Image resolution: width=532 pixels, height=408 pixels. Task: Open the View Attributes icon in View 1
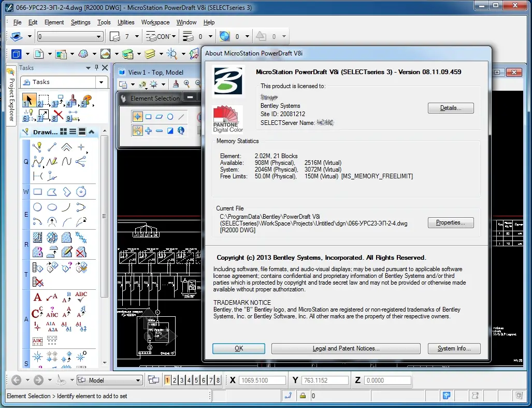pos(123,84)
